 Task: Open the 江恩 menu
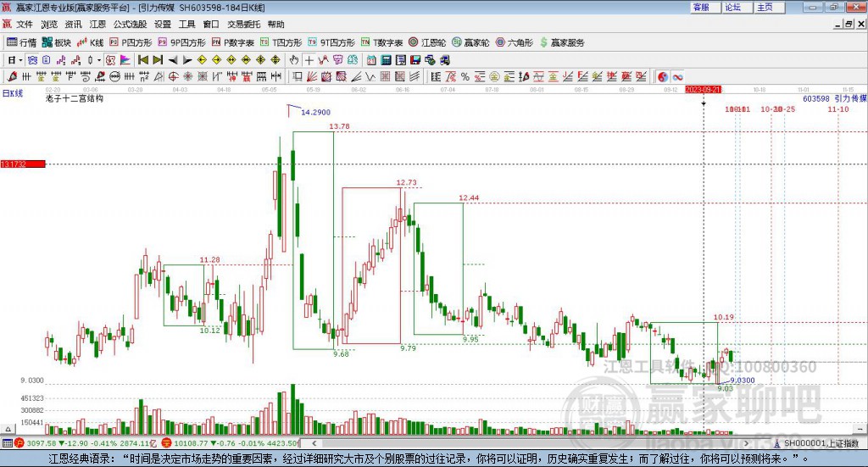point(97,25)
